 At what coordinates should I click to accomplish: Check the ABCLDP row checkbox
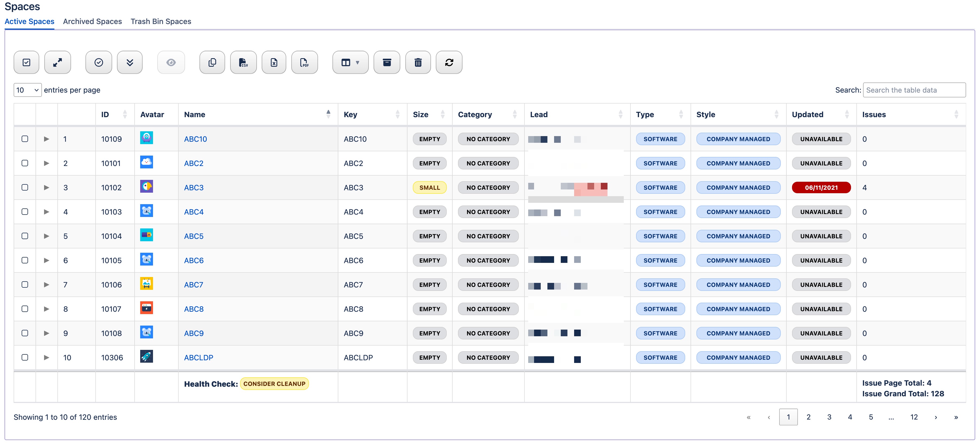[x=25, y=357]
